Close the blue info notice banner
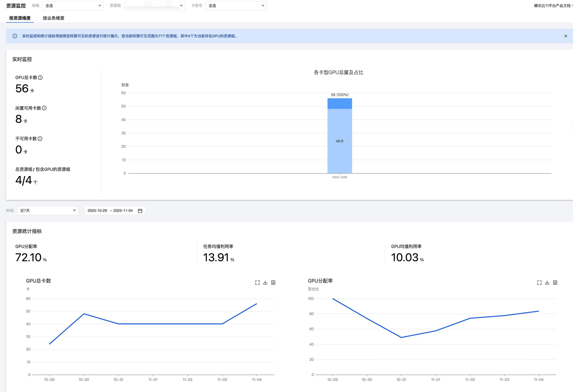 566,36
